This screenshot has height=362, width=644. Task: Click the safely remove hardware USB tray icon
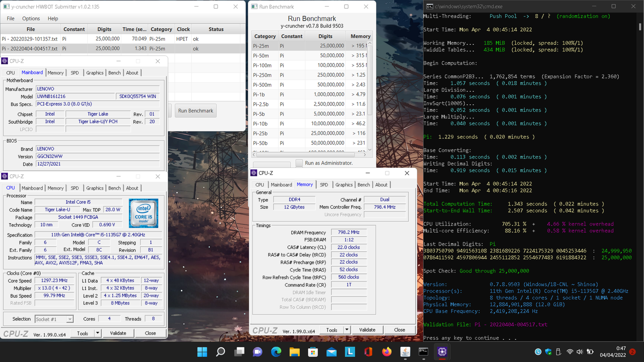(558, 352)
